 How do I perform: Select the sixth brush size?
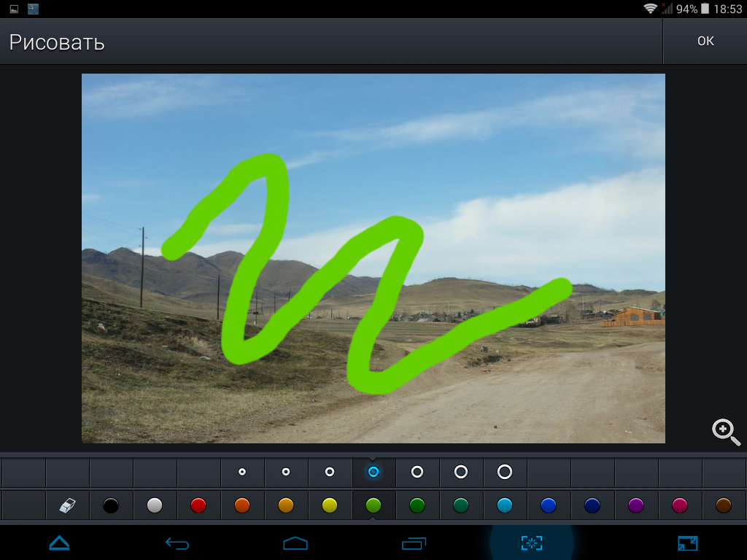[461, 472]
